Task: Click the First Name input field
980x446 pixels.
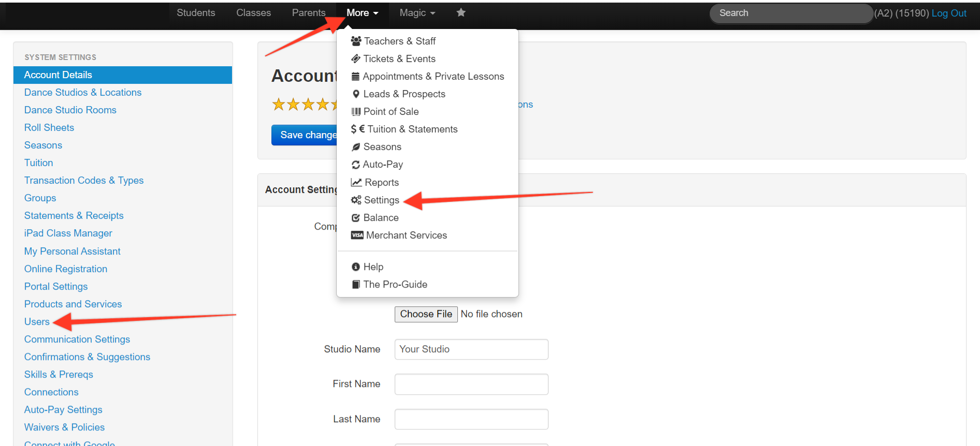Action: (471, 384)
